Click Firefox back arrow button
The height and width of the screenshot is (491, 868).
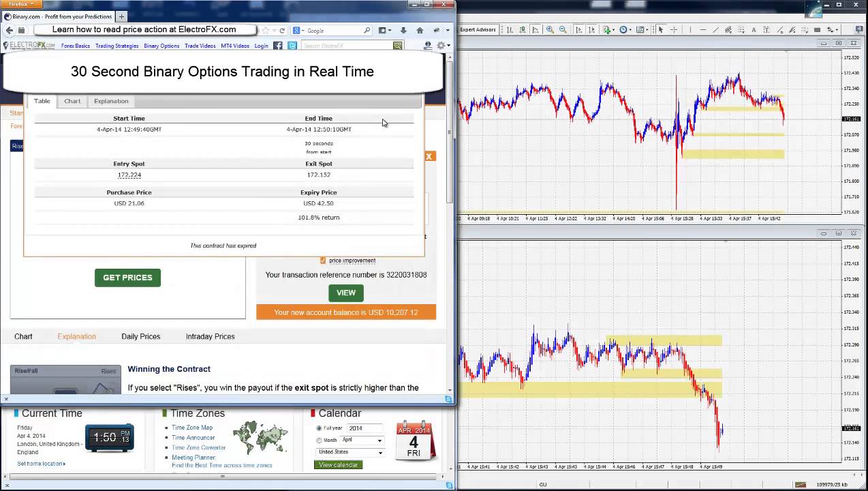pos(10,30)
